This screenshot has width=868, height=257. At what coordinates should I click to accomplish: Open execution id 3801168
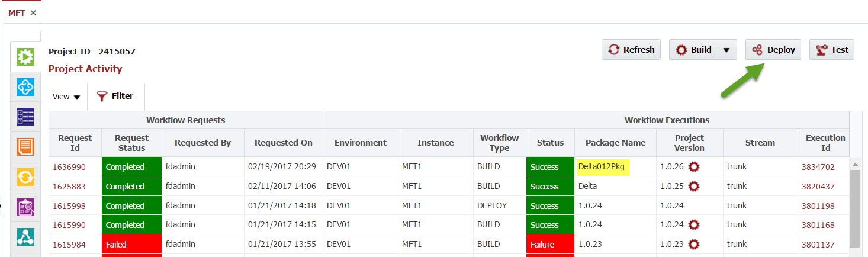[818, 225]
